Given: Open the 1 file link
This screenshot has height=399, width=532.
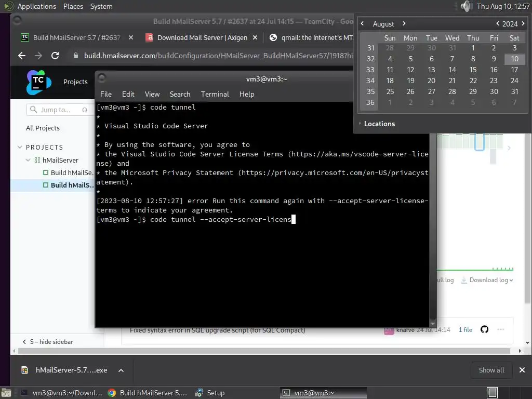Looking at the screenshot, I should click(465, 330).
